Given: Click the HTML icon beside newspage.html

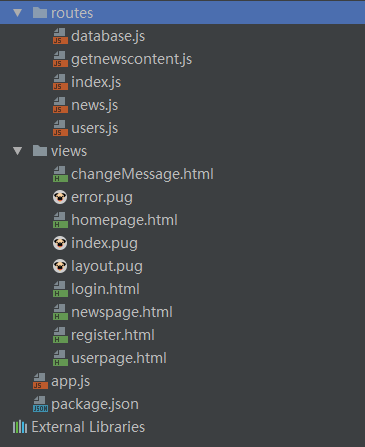Looking at the screenshot, I should point(60,312).
